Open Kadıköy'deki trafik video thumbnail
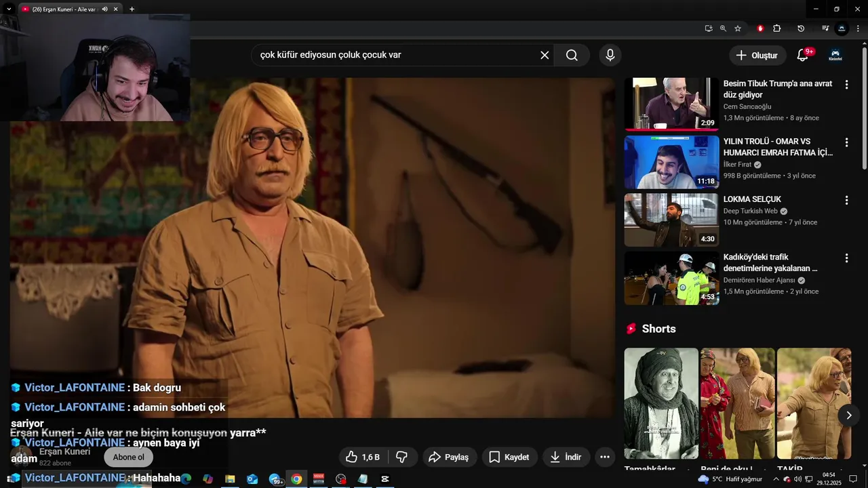This screenshot has width=868, height=488. point(671,278)
